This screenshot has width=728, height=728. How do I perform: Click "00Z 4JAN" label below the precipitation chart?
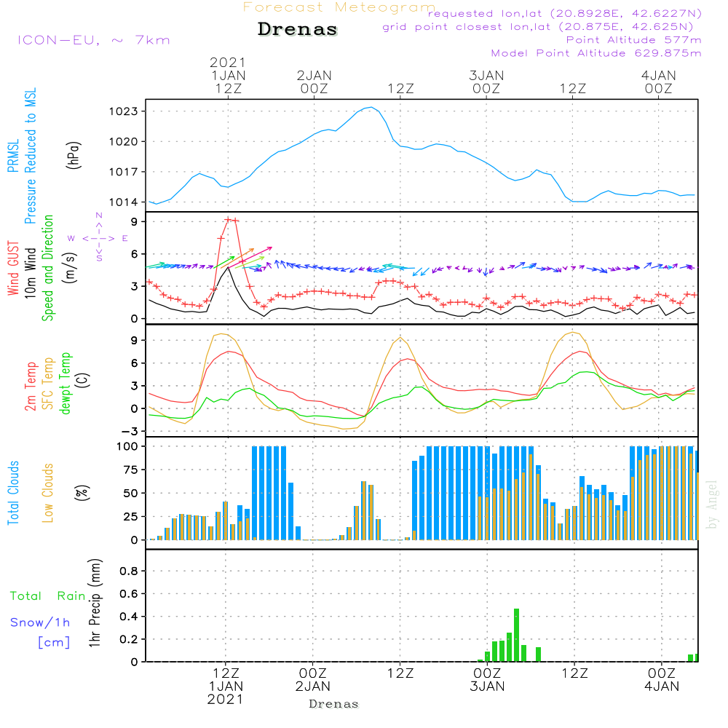(x=662, y=680)
